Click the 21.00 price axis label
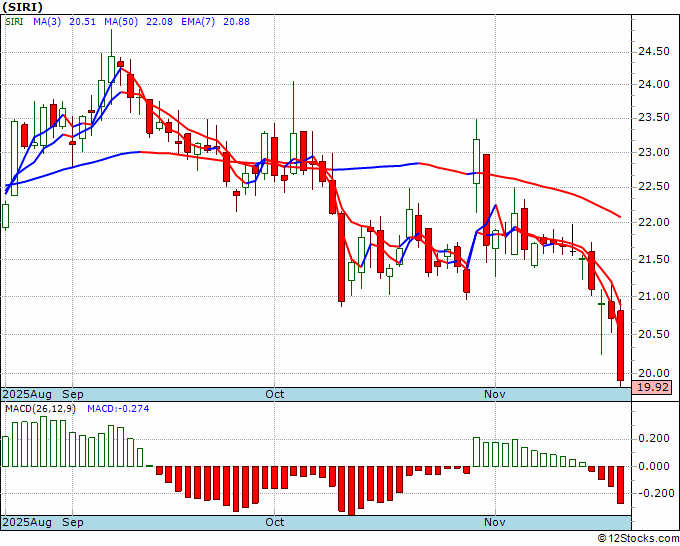 click(654, 297)
